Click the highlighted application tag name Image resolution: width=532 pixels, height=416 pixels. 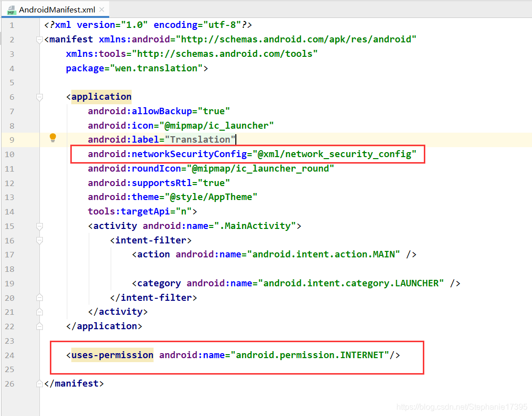click(101, 97)
